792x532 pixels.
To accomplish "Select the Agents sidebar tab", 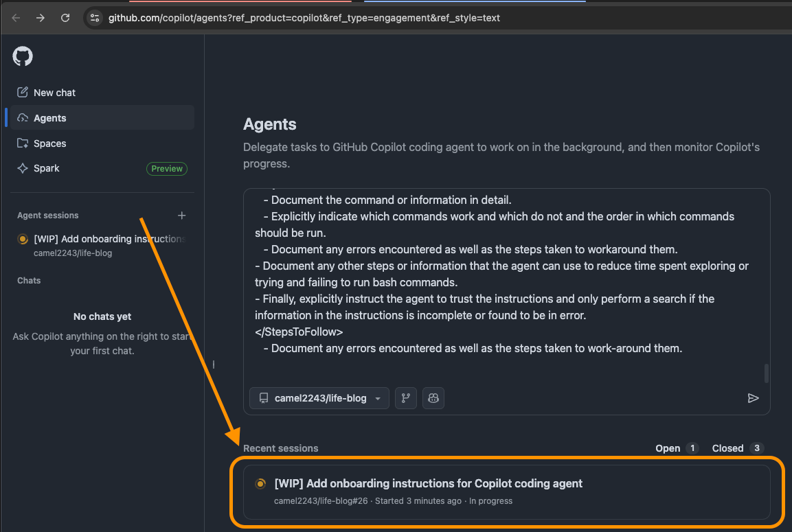I will [49, 117].
